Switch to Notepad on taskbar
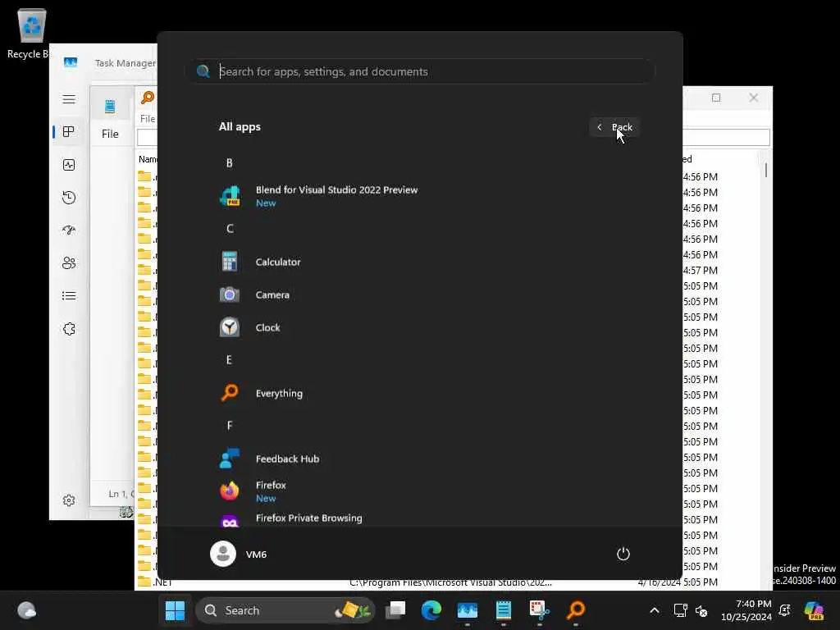This screenshot has width=840, height=630. pyautogui.click(x=504, y=610)
